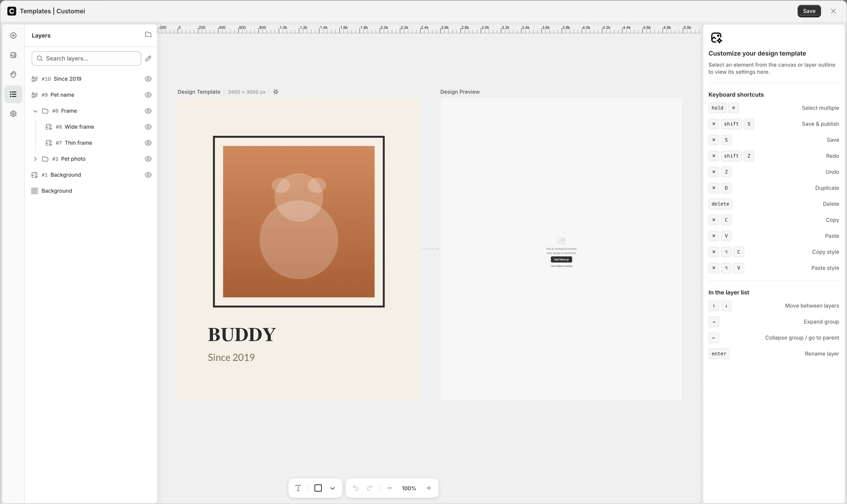847x504 pixels.
Task: Expand the #2 Pet photo group
Action: [x=35, y=159]
